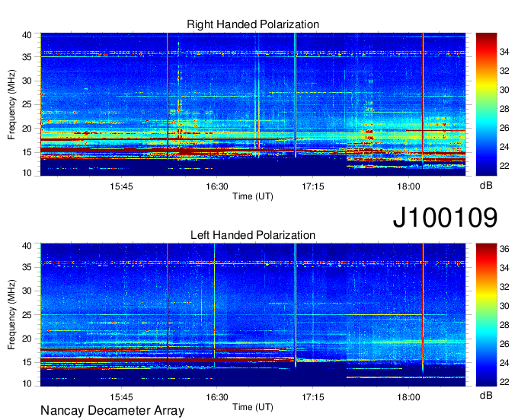This screenshot has width=518, height=420.
Task: Click the 24 value on the bottom color scale
Action: (504, 363)
